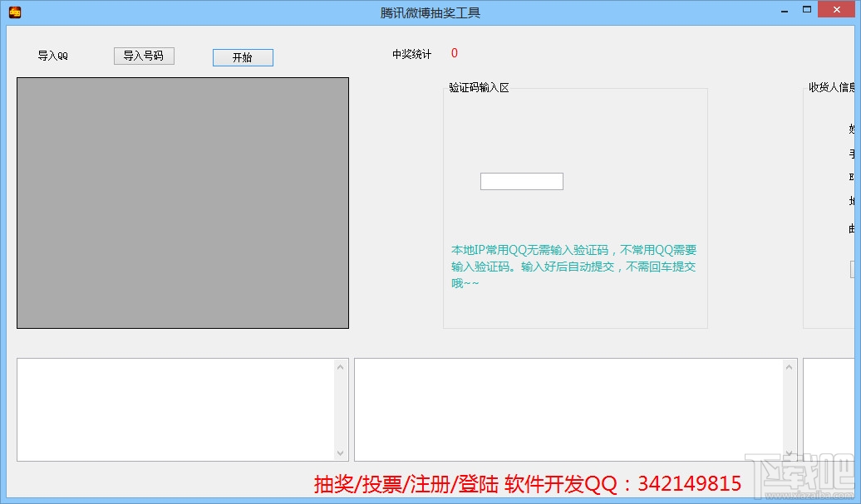This screenshot has height=504, width=861.
Task: Click the green captcha hint text
Action: click(x=573, y=267)
